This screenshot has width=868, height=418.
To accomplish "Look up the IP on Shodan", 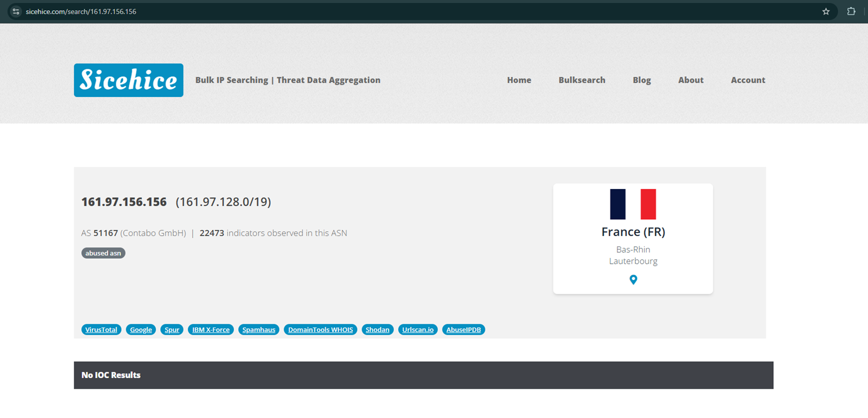I will [x=377, y=330].
